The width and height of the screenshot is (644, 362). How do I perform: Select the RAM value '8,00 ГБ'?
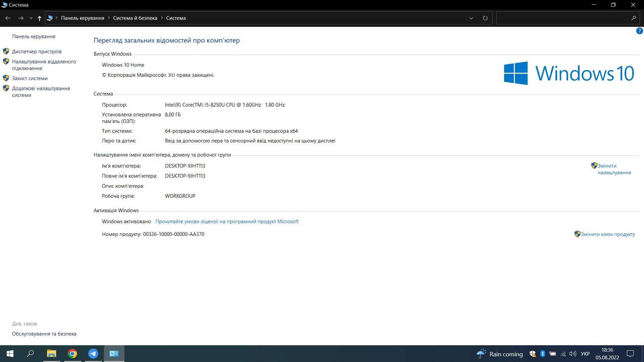pyautogui.click(x=173, y=115)
